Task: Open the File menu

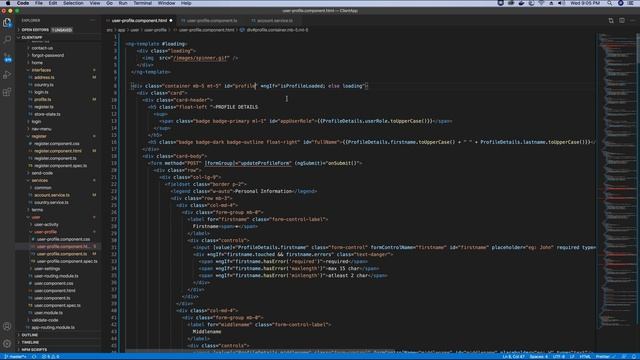Action: (x=39, y=3)
